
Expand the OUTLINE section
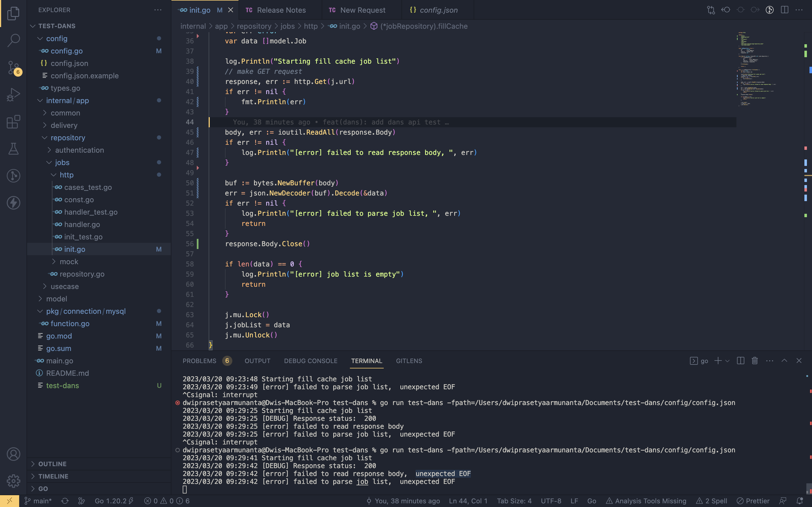click(52, 464)
